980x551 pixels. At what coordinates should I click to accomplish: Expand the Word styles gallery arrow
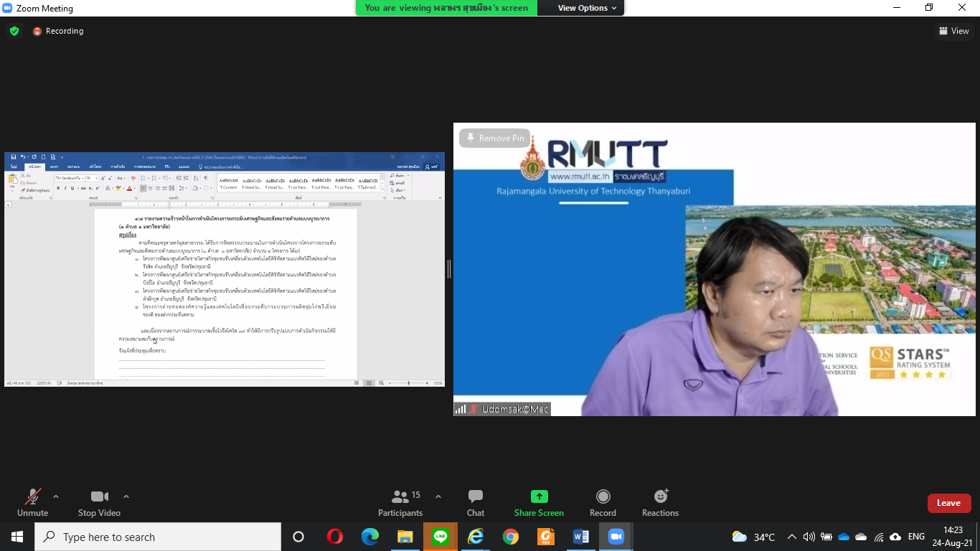tap(382, 189)
